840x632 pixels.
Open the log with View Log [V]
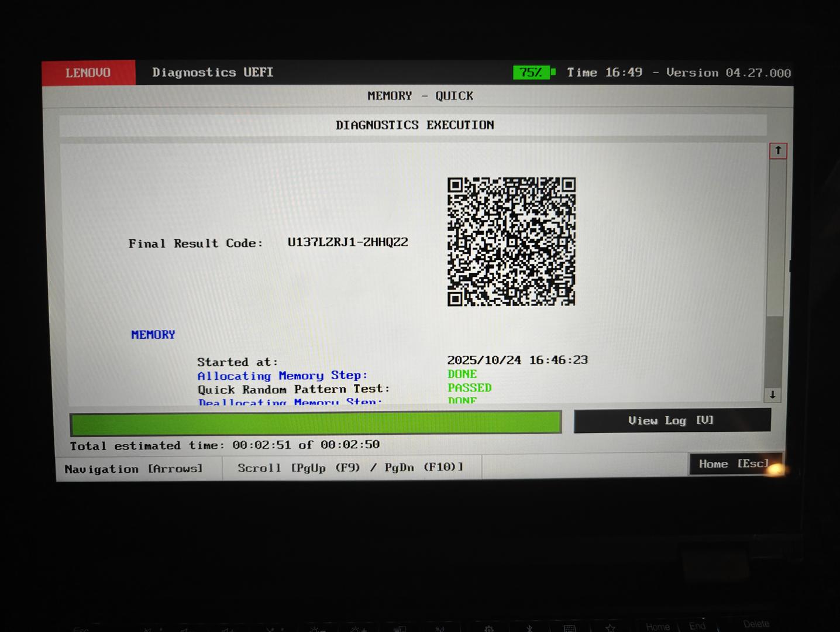point(672,421)
